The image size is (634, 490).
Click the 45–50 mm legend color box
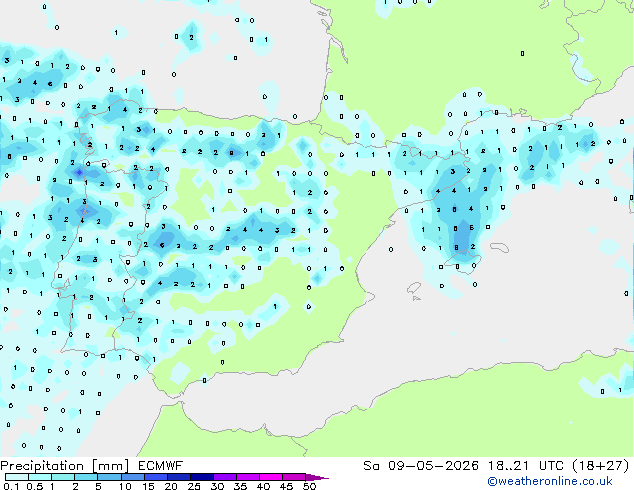coord(294,477)
